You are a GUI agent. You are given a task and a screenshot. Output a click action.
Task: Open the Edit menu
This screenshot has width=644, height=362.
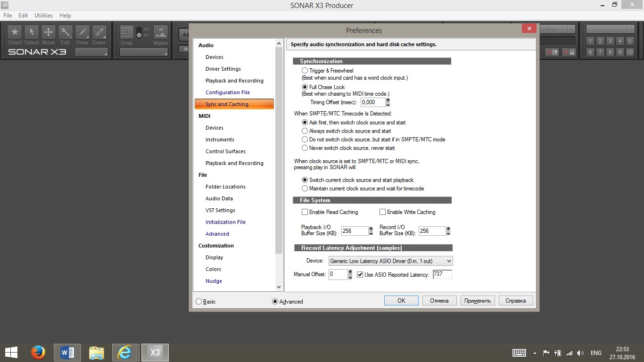[x=23, y=16]
